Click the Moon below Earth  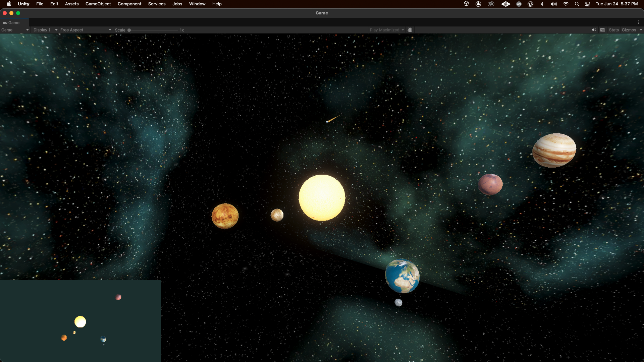coord(398,303)
